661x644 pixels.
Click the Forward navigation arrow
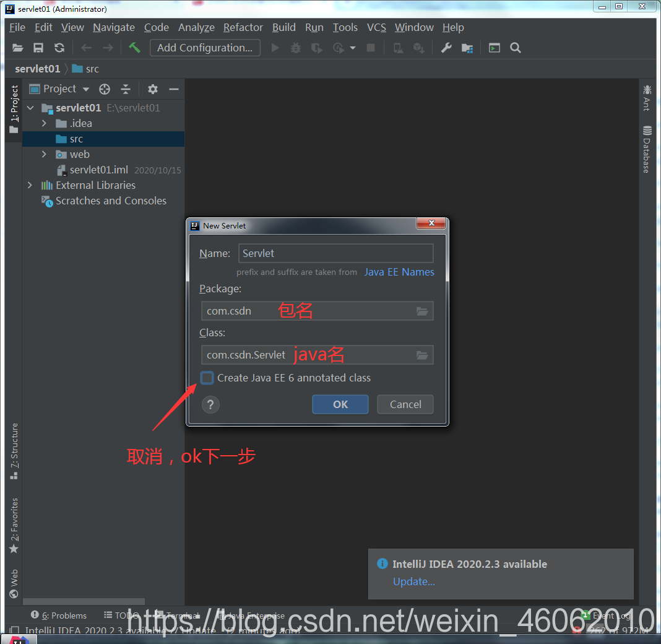point(108,48)
